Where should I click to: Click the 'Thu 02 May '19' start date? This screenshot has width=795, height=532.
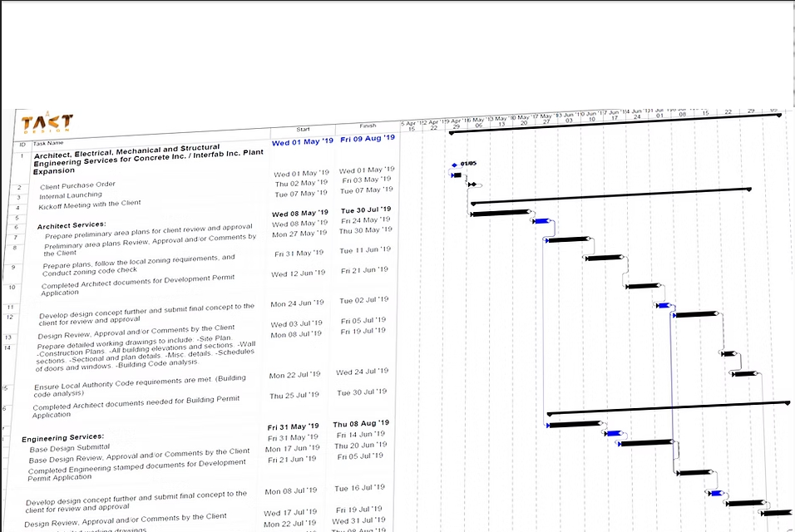301,183
